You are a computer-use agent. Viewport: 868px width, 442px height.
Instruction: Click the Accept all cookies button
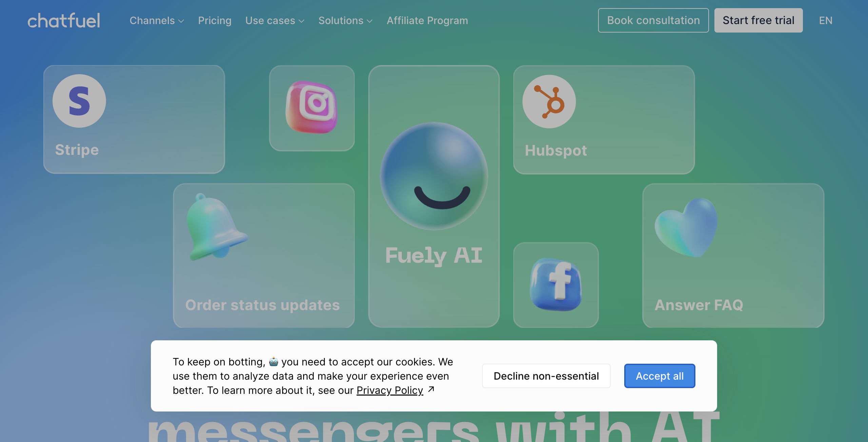pos(659,376)
